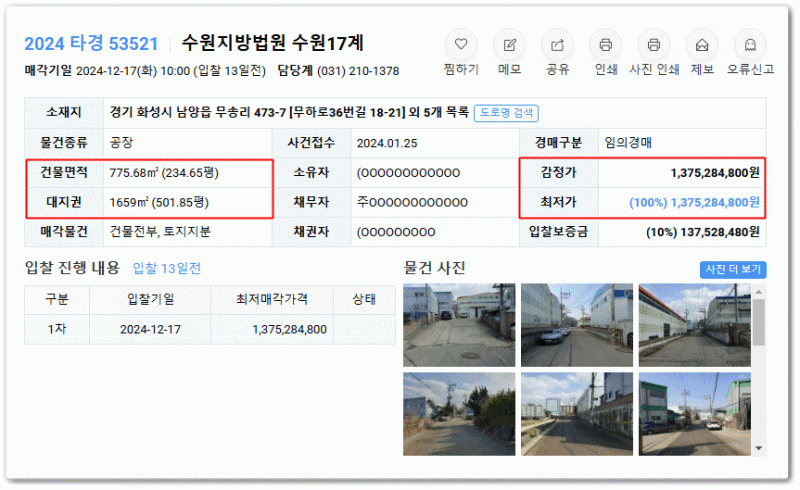Screen dimensions: 800x490
Task: Open the photo with a green-trimmed building and cars
Action: point(694,414)
